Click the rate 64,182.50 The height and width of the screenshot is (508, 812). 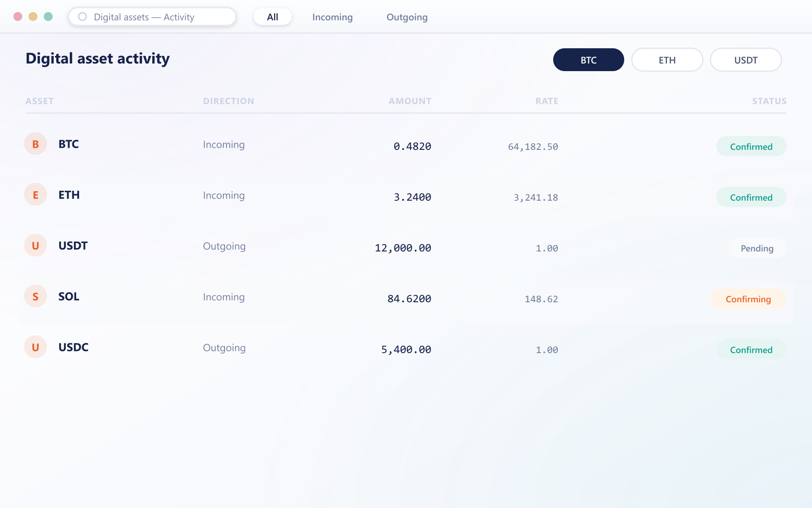(533, 147)
